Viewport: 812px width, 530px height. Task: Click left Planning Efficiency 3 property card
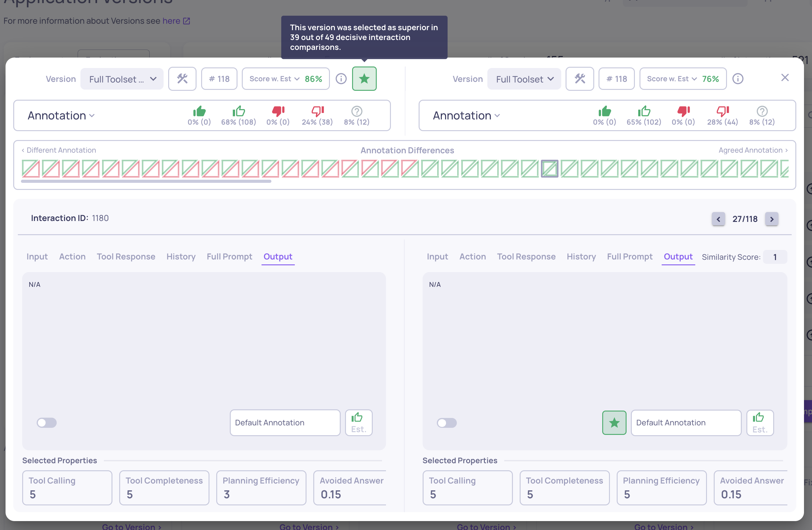coord(261,488)
